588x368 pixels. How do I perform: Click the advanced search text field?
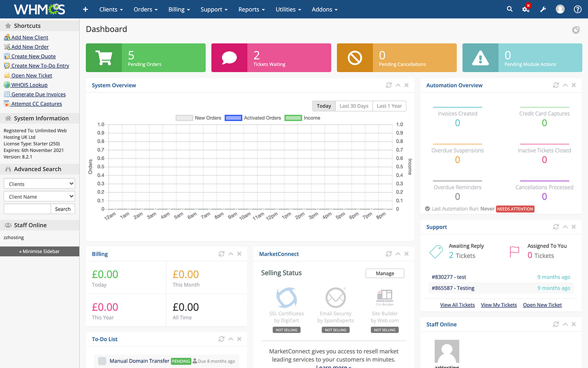point(27,209)
